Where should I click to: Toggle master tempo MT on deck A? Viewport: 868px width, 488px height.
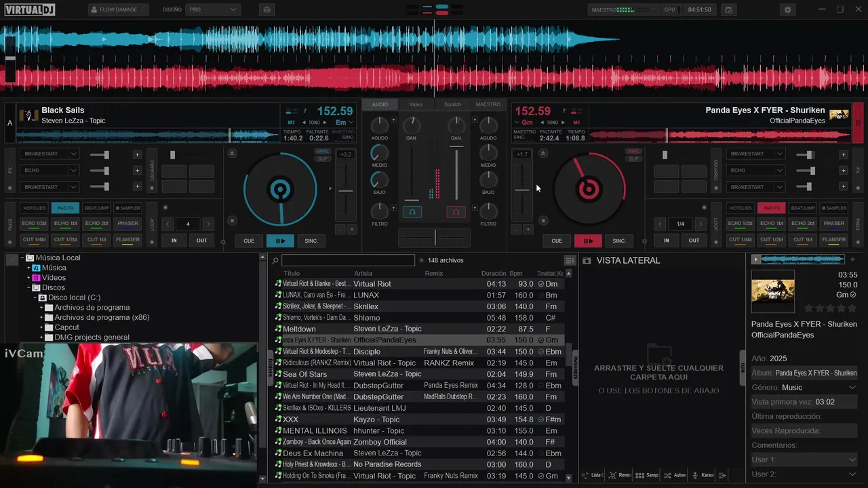pos(292,123)
